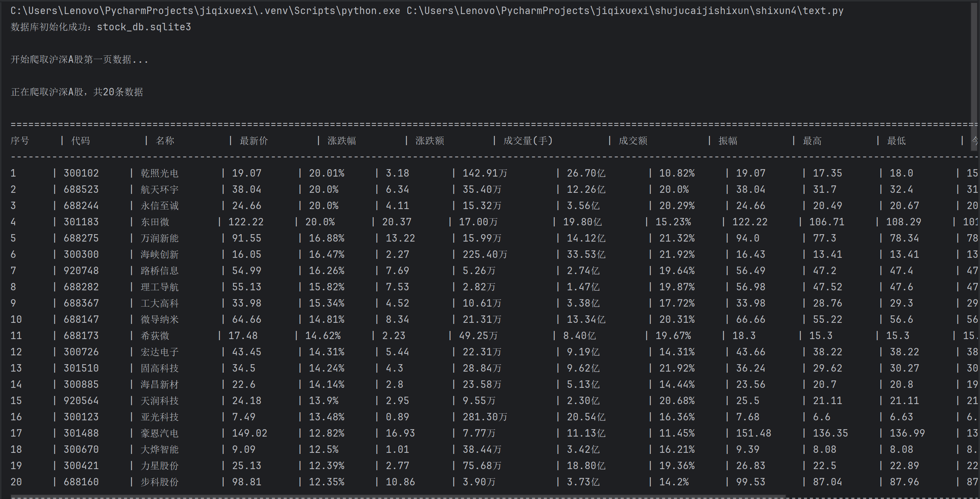The height and width of the screenshot is (499, 980).
Task: Click latest price 149.02 for 豪恩汽电
Action: [249, 433]
